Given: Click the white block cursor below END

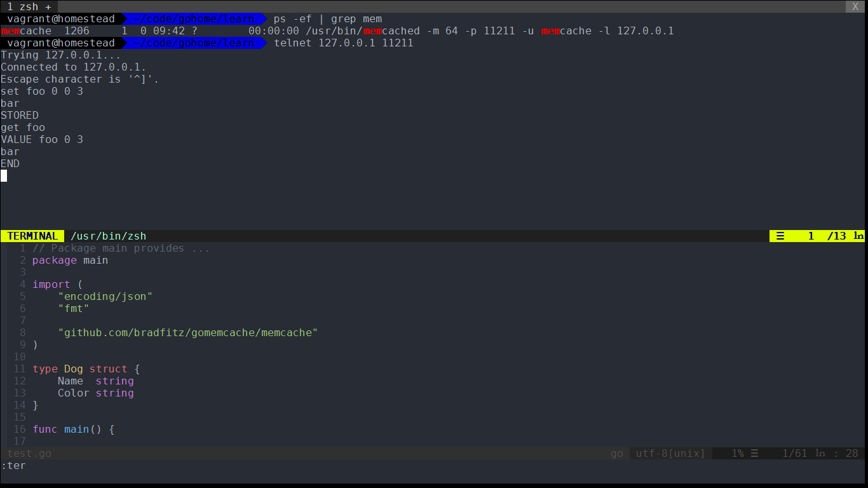Looking at the screenshot, I should coord(4,176).
